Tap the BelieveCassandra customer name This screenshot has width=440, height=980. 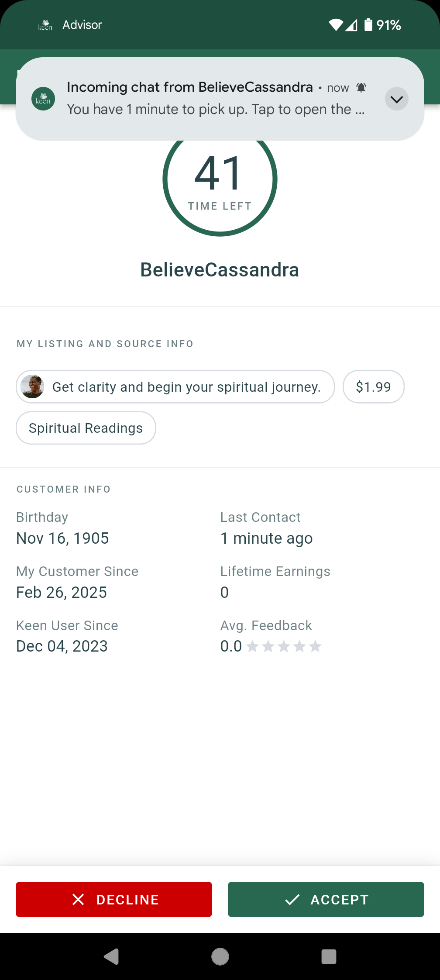pyautogui.click(x=220, y=270)
